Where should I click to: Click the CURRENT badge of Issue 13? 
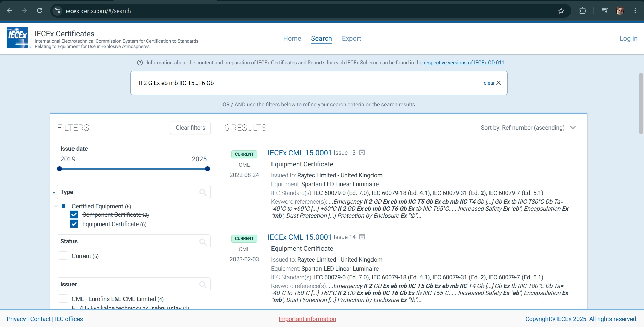[x=244, y=154]
